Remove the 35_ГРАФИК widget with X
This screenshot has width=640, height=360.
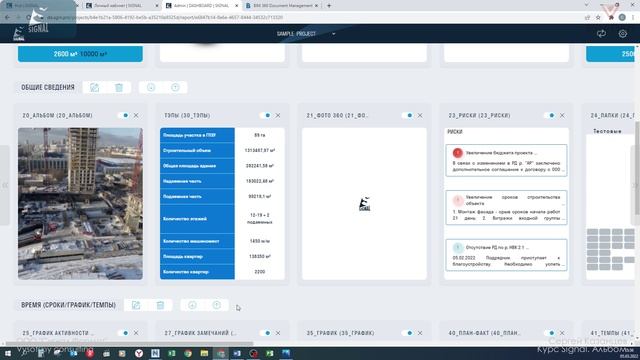click(x=420, y=333)
